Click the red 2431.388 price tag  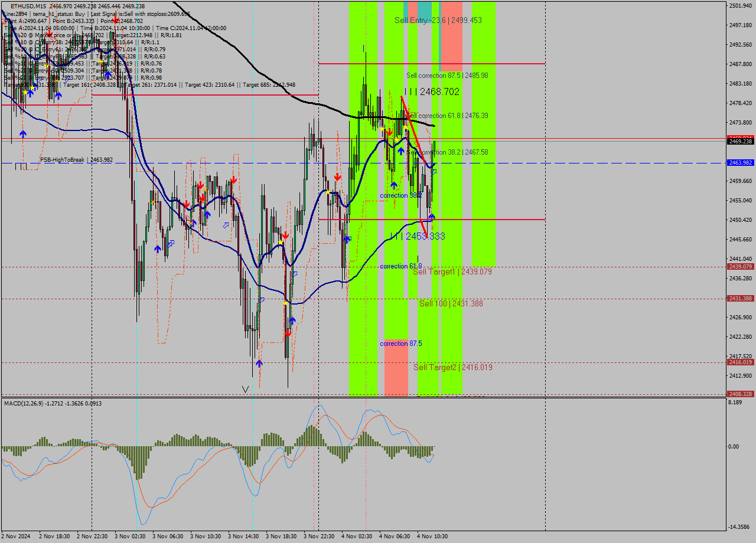[741, 299]
